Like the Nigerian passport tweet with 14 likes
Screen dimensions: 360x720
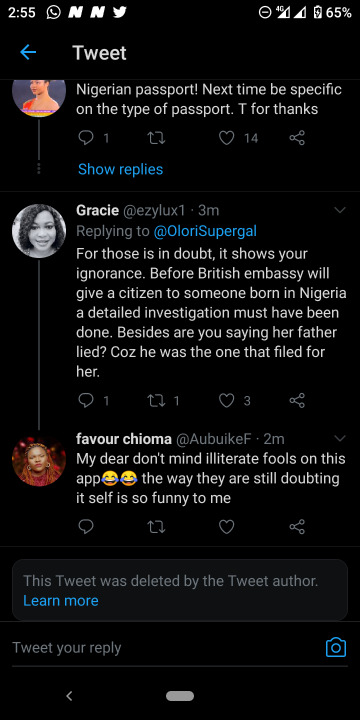pyautogui.click(x=226, y=138)
